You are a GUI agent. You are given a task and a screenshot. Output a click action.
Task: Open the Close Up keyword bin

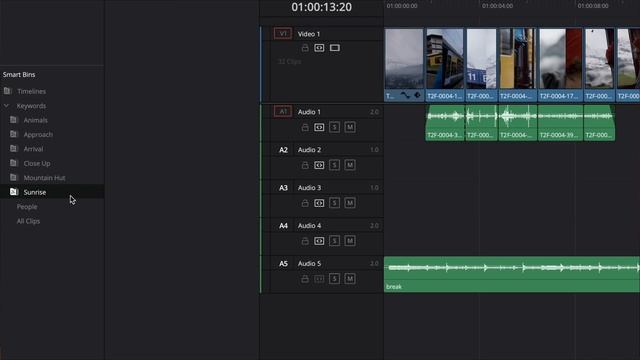[x=37, y=163]
